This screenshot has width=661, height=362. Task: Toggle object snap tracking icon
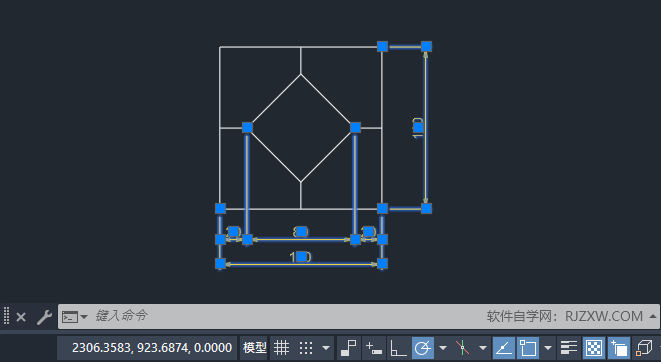point(503,348)
